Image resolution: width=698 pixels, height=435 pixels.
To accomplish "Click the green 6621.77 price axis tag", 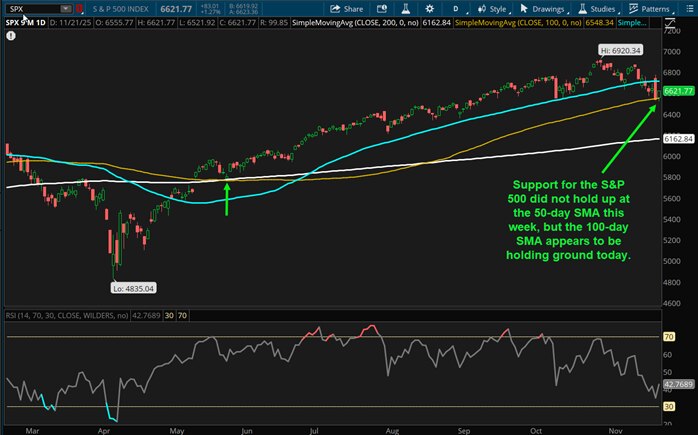I will (x=678, y=91).
